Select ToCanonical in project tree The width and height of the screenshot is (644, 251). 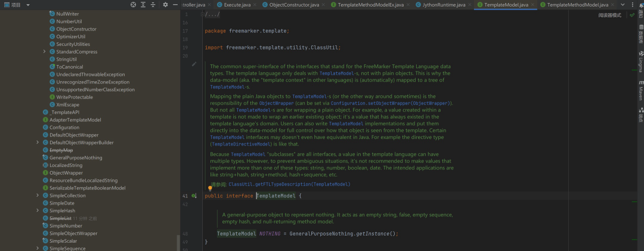click(69, 67)
